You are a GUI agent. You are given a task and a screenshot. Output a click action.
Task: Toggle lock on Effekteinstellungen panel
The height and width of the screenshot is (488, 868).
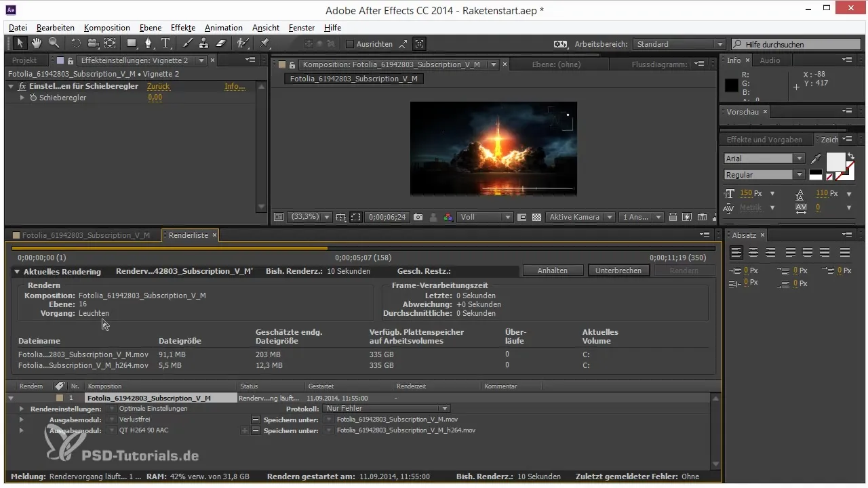[x=70, y=60]
